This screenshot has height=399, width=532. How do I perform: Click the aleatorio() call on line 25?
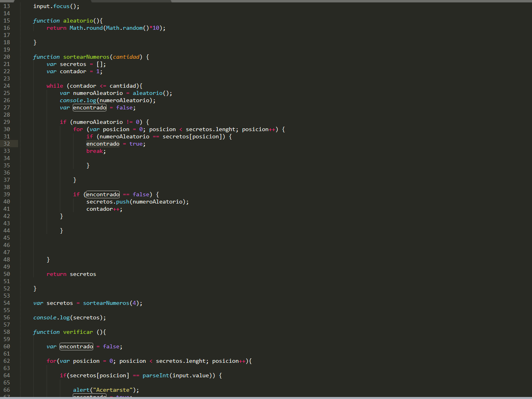point(151,93)
